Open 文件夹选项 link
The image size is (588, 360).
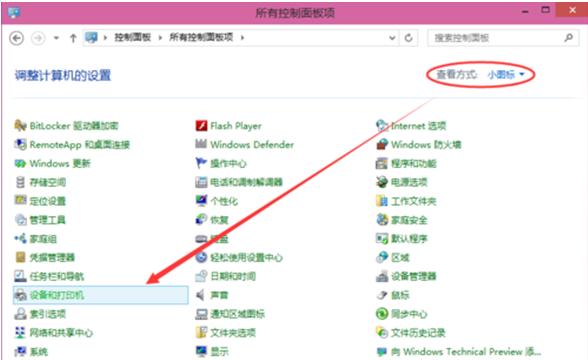tap(233, 332)
